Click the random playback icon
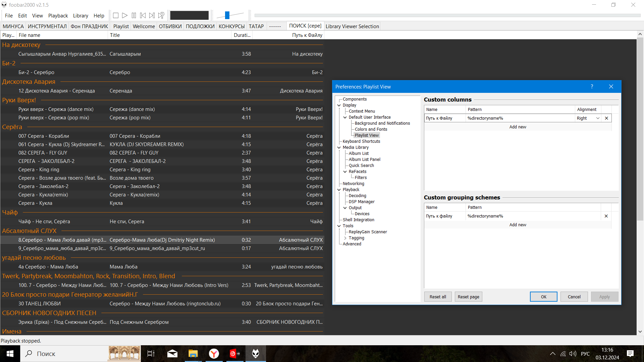The image size is (644, 362). coord(161,15)
